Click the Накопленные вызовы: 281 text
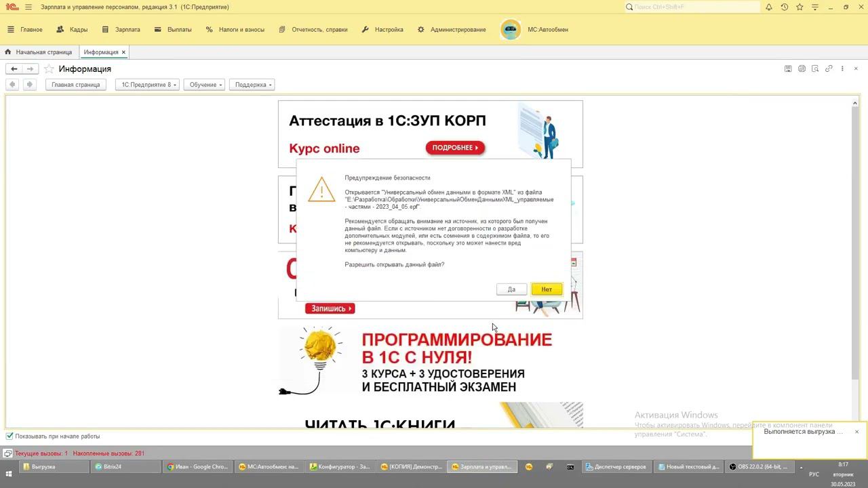This screenshot has height=488, width=868. pos(108,453)
